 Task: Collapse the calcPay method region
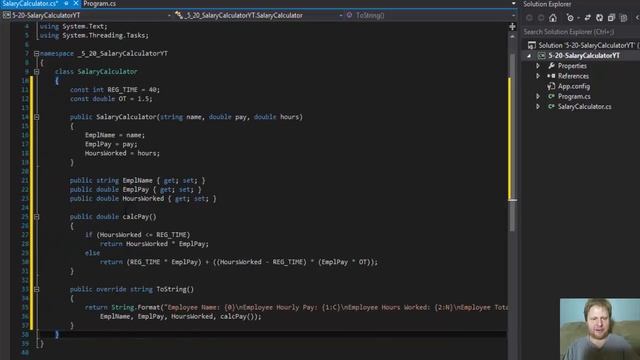(36, 217)
